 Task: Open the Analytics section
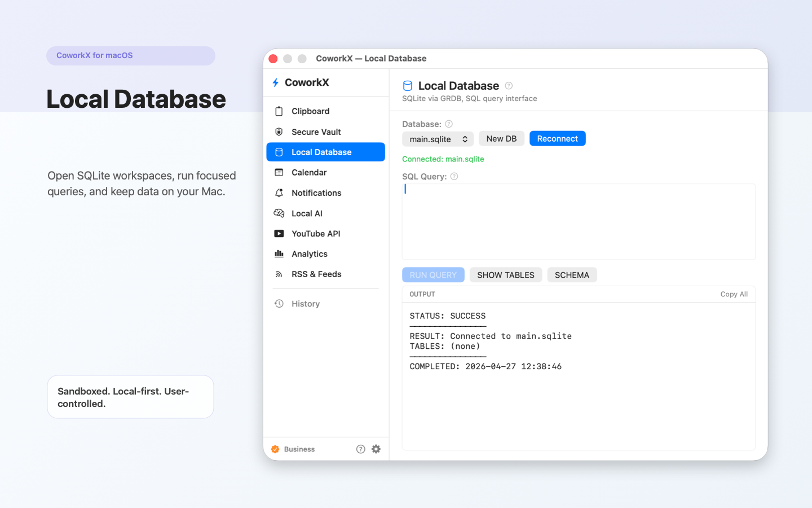(326, 253)
